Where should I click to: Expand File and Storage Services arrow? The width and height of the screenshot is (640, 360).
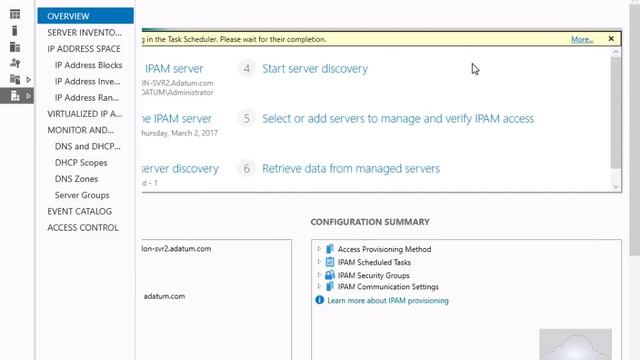click(x=29, y=79)
